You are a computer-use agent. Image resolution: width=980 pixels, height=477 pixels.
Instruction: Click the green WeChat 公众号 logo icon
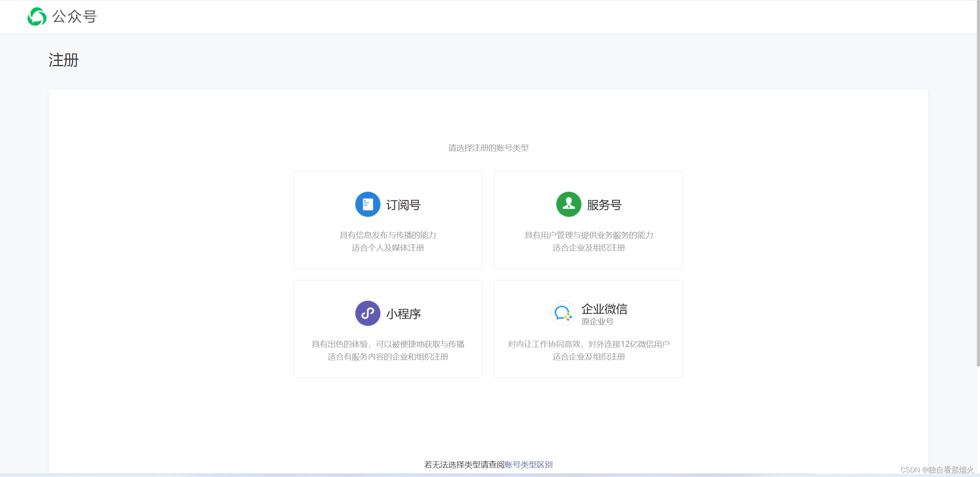point(37,16)
